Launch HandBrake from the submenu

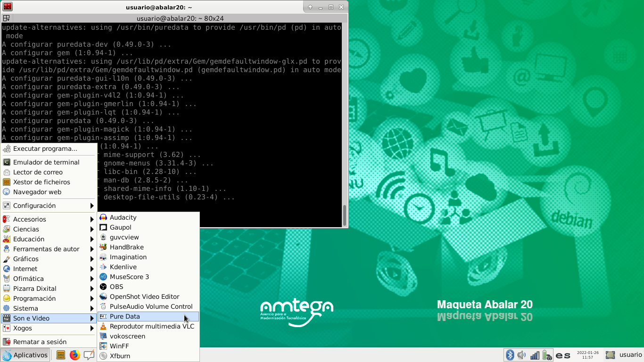click(x=126, y=247)
